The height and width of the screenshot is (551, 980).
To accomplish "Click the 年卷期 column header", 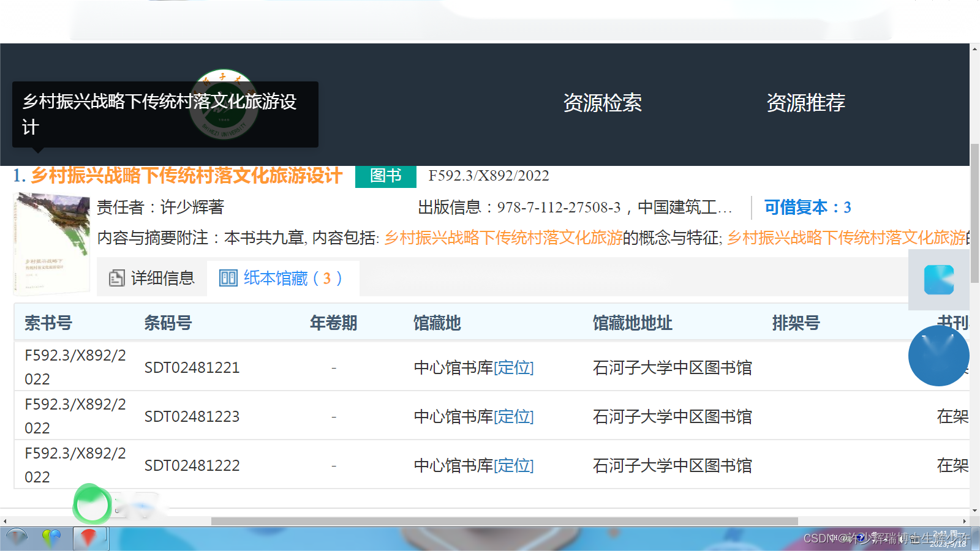I will [333, 323].
